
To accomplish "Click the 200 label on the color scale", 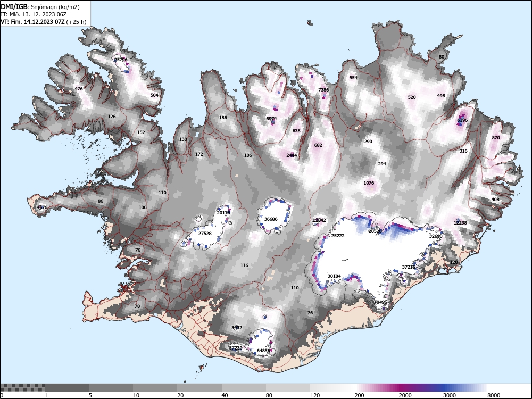I will pos(360,395).
